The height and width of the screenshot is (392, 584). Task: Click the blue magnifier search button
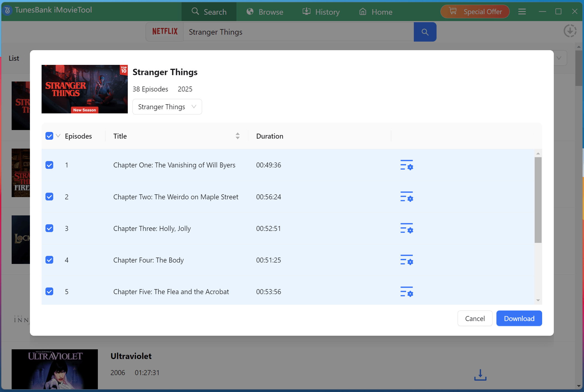pos(425,32)
